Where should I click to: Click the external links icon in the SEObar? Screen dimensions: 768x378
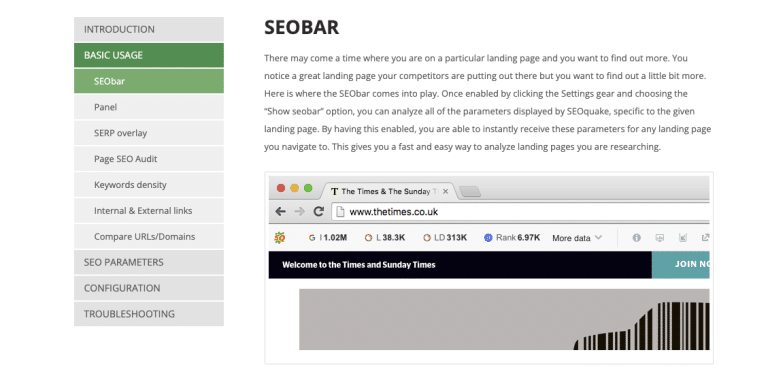[705, 238]
